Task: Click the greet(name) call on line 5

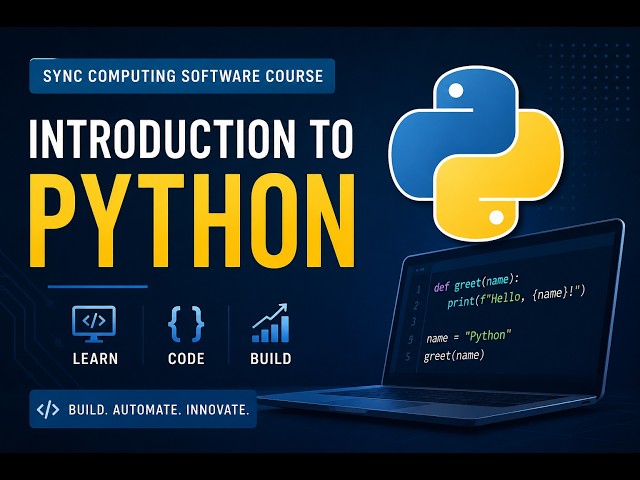Action: click(454, 356)
